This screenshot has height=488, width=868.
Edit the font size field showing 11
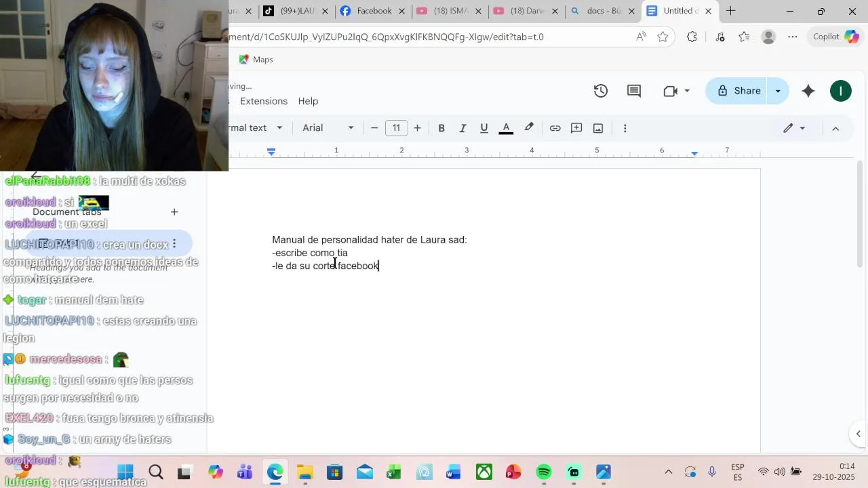[396, 128]
